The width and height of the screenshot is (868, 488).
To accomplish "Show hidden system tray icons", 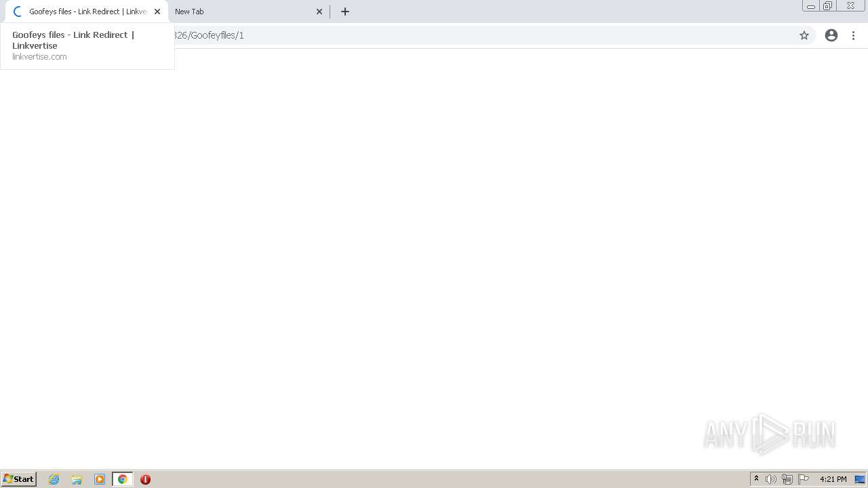I will (x=757, y=479).
